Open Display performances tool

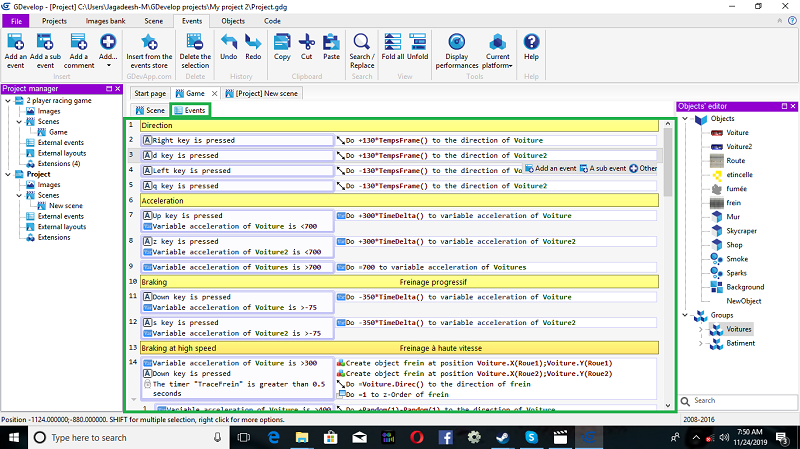tap(457, 43)
